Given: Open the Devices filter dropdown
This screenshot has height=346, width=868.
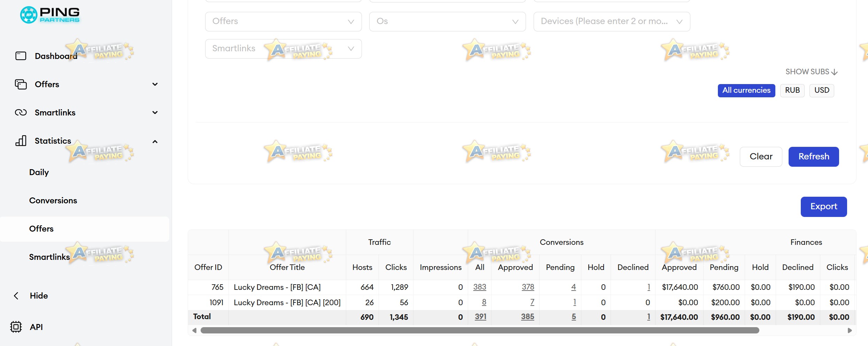Looking at the screenshot, I should click(x=612, y=21).
